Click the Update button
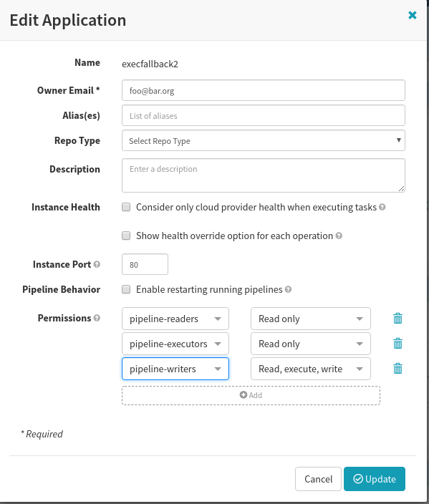Viewport: 429px width, 504px height. pyautogui.click(x=375, y=479)
